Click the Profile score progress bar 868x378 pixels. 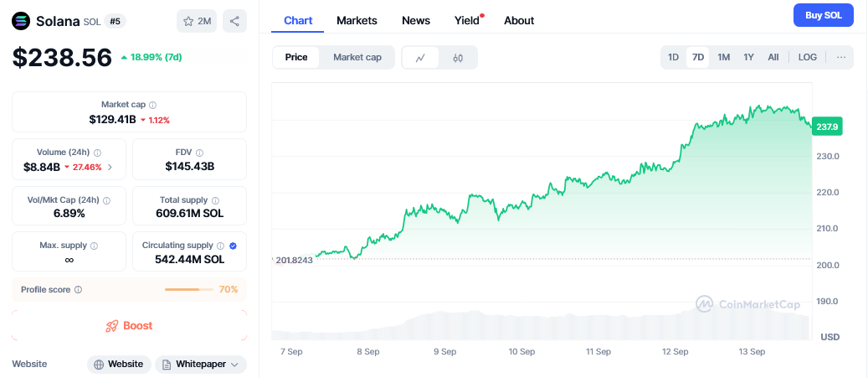click(189, 289)
